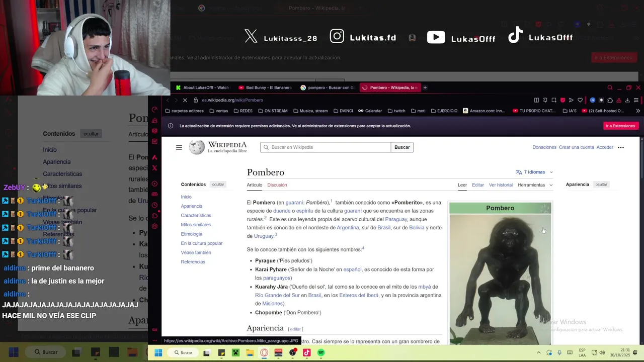Open TikTok from the taskbar
The image size is (644, 362).
(306, 352)
